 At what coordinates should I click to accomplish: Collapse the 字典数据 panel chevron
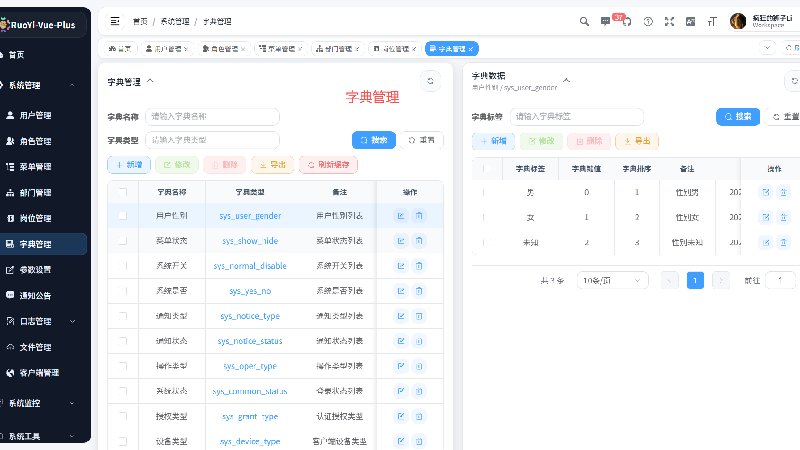click(566, 81)
